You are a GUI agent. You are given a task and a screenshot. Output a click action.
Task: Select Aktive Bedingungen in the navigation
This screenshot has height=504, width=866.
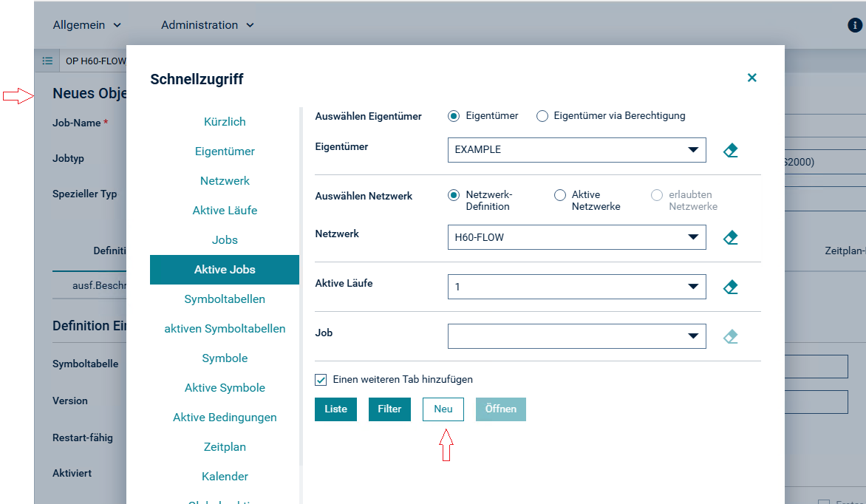click(x=225, y=418)
